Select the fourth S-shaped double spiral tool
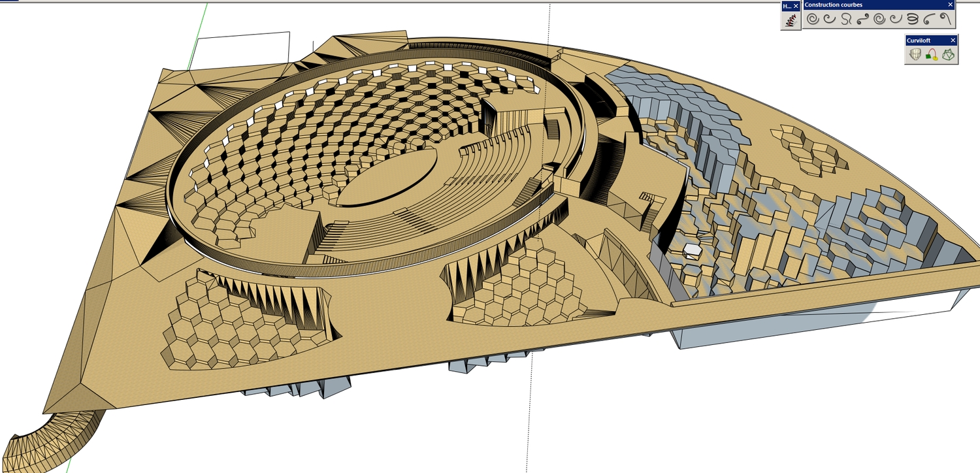980x473 pixels. (863, 19)
